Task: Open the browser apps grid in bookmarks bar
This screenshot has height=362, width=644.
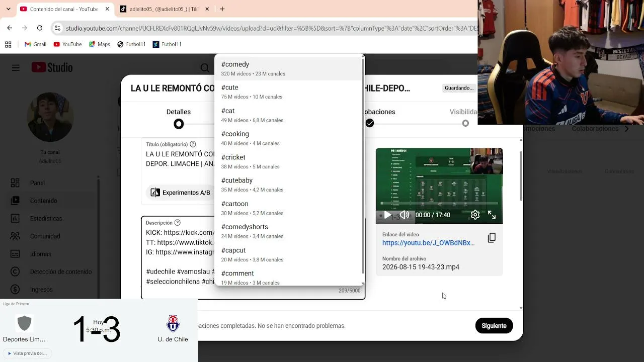Action: click(x=8, y=44)
